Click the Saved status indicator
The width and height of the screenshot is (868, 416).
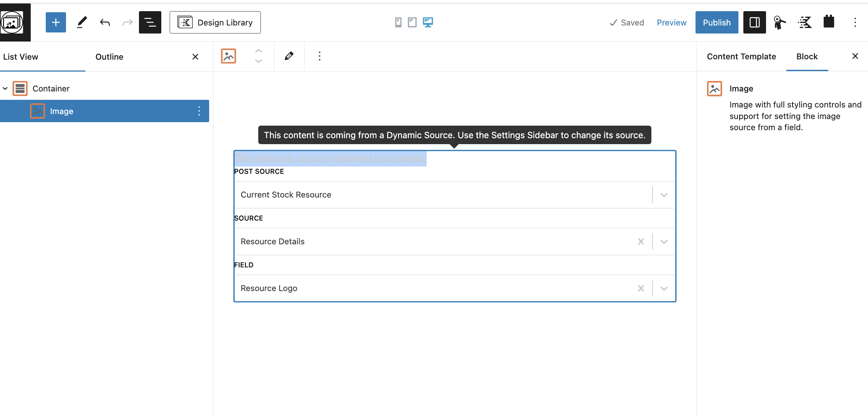click(627, 23)
